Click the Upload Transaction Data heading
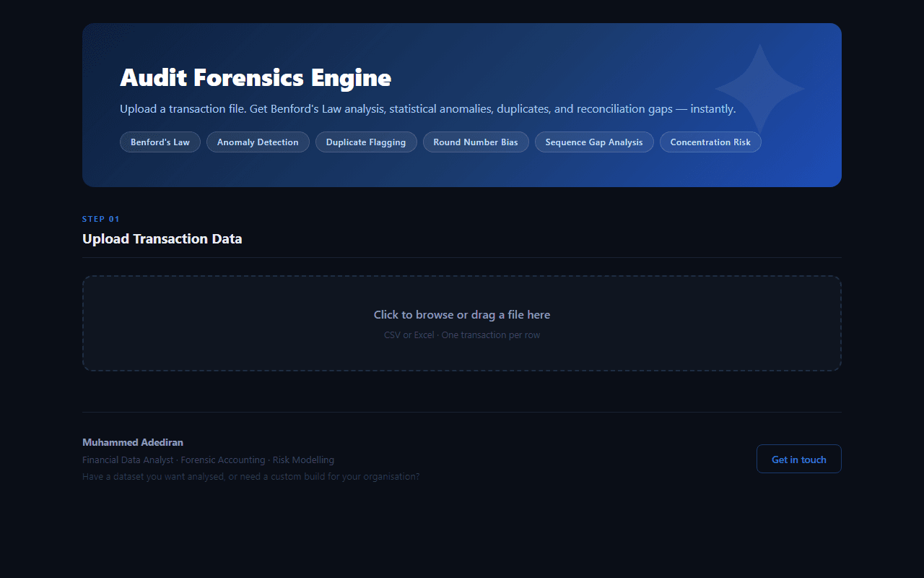This screenshot has width=924, height=578. click(162, 239)
